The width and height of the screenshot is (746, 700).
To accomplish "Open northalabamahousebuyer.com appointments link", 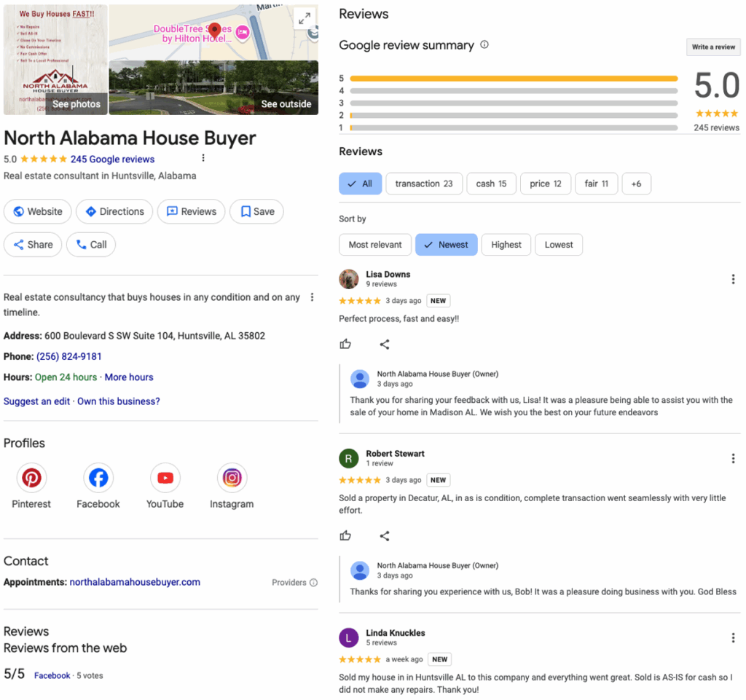I will pos(135,581).
